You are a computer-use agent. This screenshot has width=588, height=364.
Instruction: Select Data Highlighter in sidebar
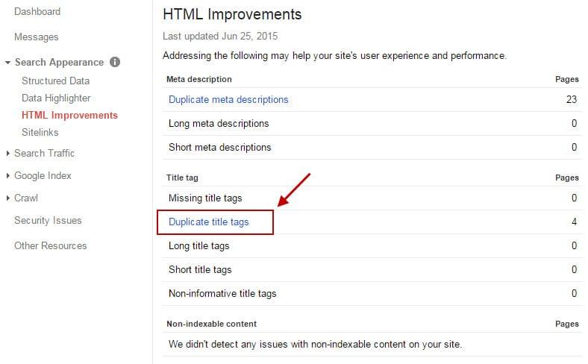coord(56,98)
